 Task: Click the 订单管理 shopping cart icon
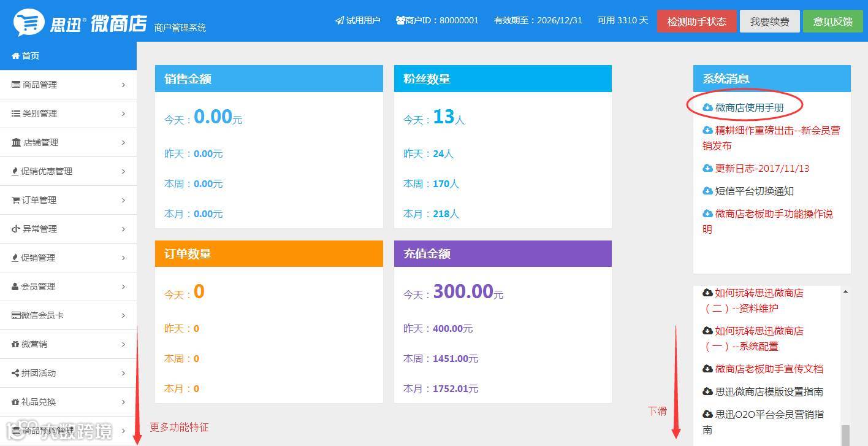click(16, 200)
